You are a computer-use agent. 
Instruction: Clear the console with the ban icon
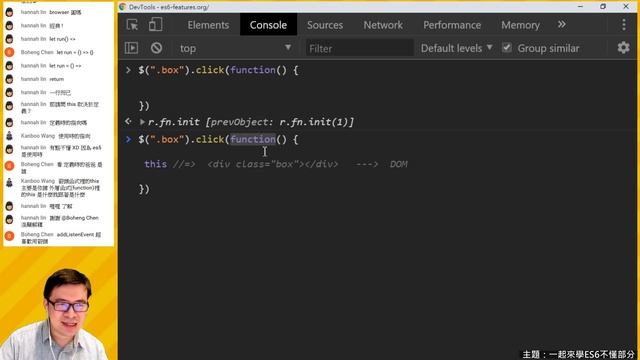click(156, 48)
